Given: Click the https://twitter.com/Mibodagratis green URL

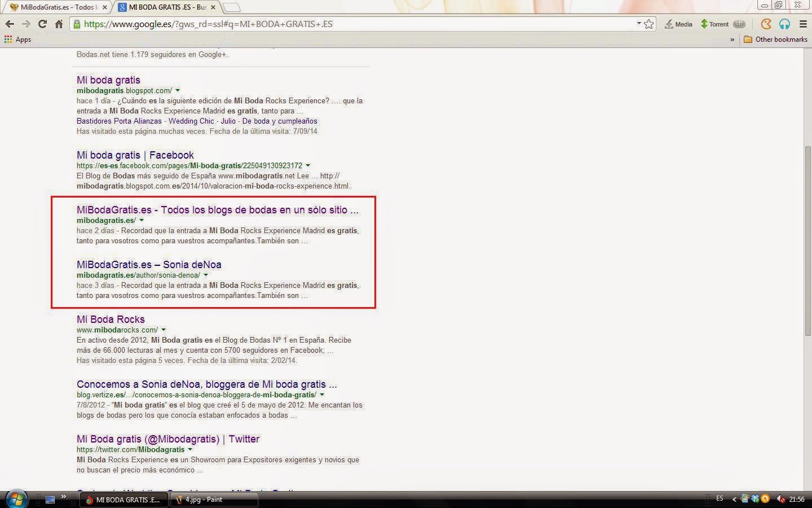Looking at the screenshot, I should coord(131,450).
